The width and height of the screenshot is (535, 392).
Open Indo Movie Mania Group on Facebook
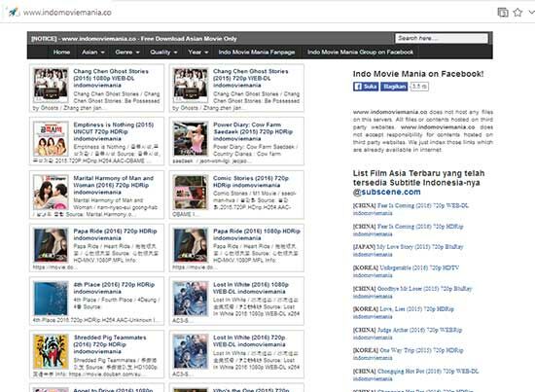(x=360, y=53)
